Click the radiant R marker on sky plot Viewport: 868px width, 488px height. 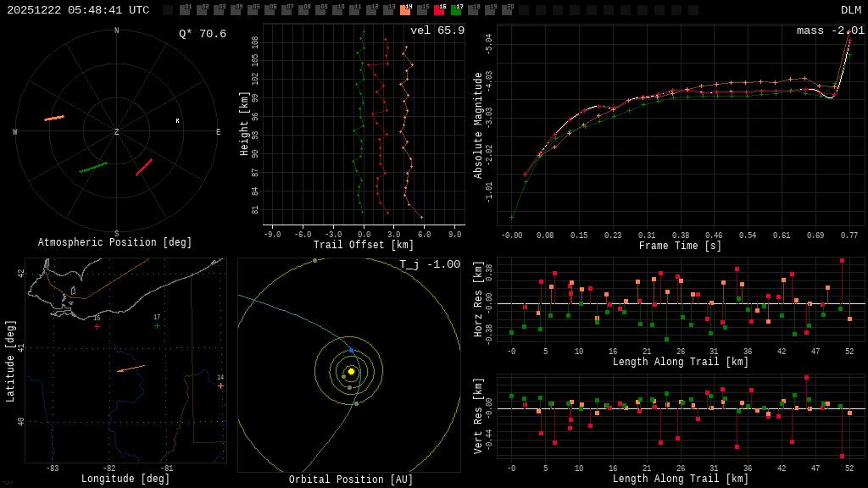[x=178, y=120]
